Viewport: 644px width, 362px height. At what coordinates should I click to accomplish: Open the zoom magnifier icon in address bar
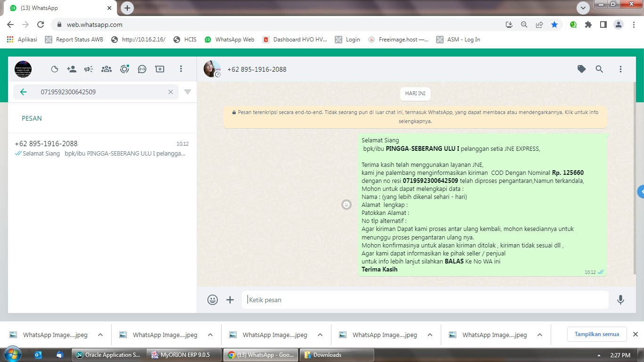[524, 25]
